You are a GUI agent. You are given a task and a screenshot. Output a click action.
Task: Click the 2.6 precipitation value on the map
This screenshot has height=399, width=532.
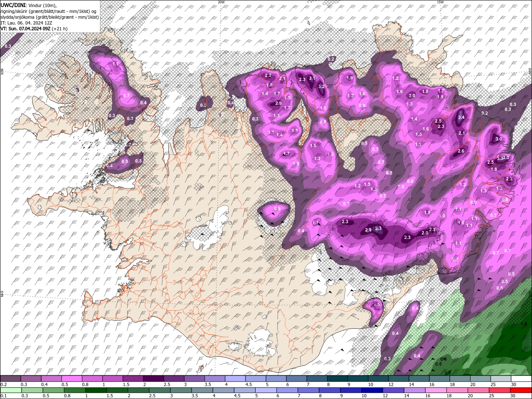pyautogui.click(x=461, y=151)
